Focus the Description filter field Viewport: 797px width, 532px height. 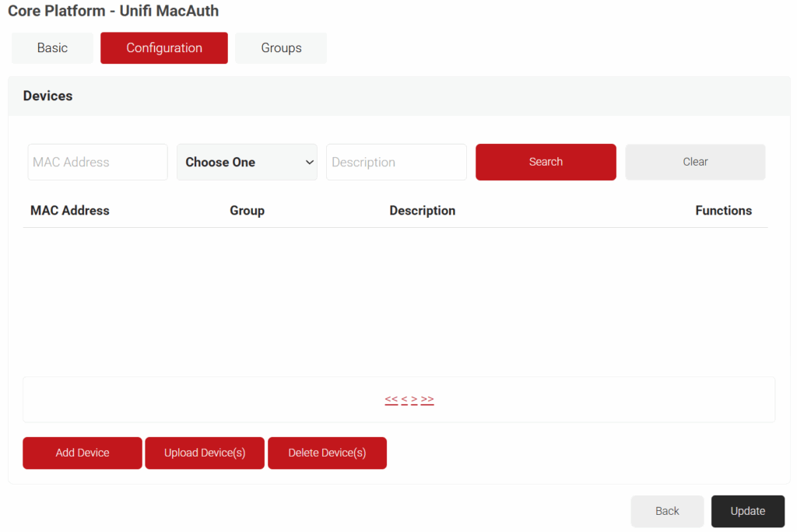395,162
